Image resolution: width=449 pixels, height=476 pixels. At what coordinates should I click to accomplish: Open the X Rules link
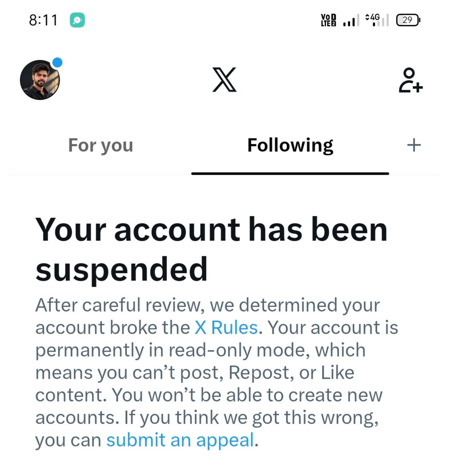(226, 328)
